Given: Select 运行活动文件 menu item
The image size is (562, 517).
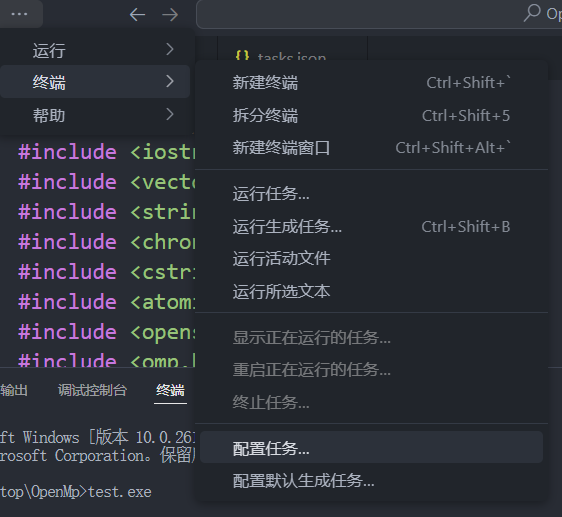Looking at the screenshot, I should coord(371,258).
